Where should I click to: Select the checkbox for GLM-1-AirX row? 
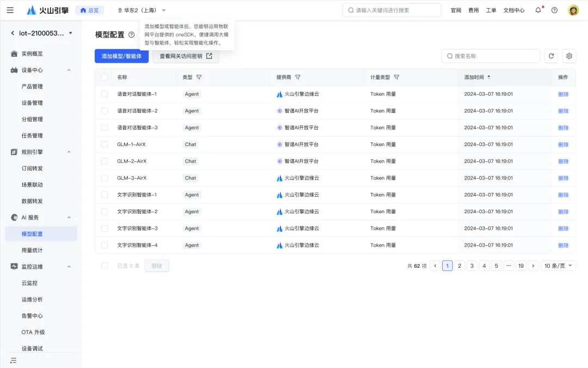(x=105, y=144)
